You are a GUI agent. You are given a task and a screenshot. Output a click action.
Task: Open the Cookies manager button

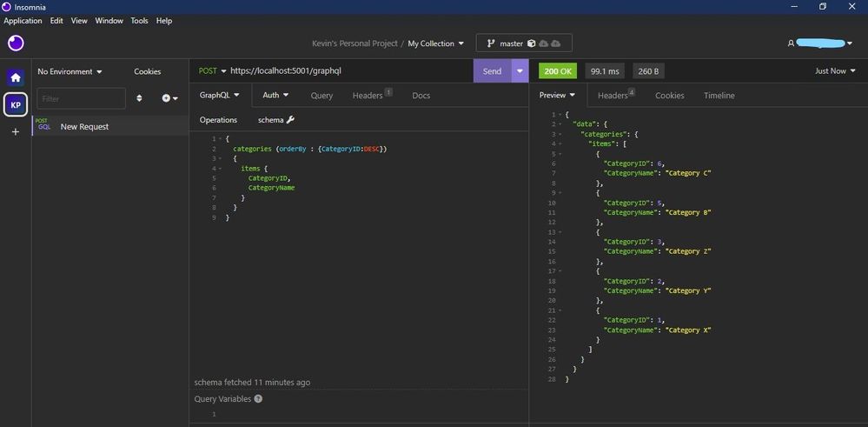click(147, 71)
